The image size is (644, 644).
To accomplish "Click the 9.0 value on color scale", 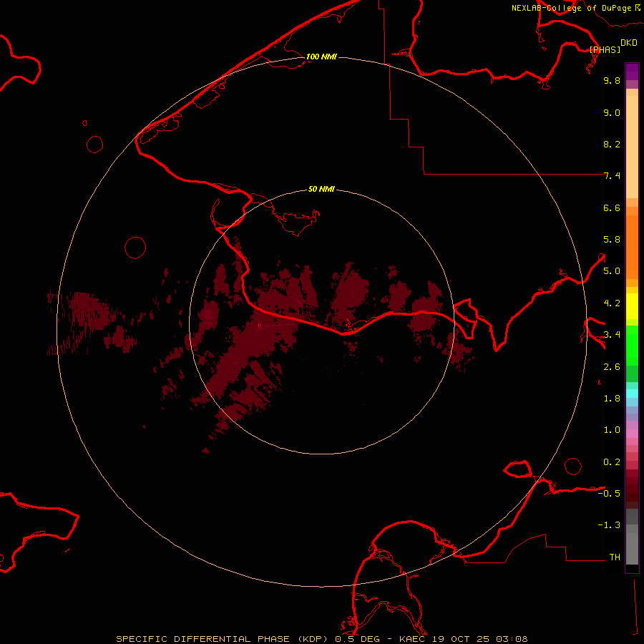I will click(x=612, y=112).
